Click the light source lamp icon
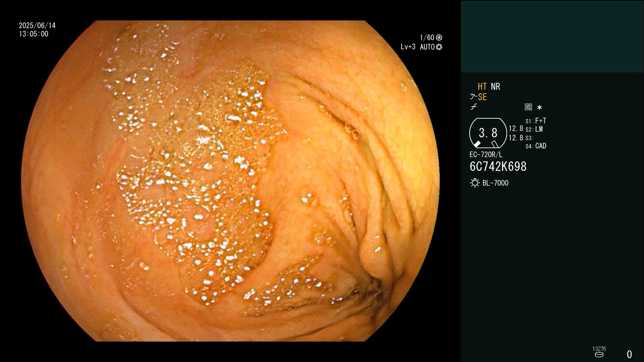This screenshot has height=362, width=644. (475, 183)
